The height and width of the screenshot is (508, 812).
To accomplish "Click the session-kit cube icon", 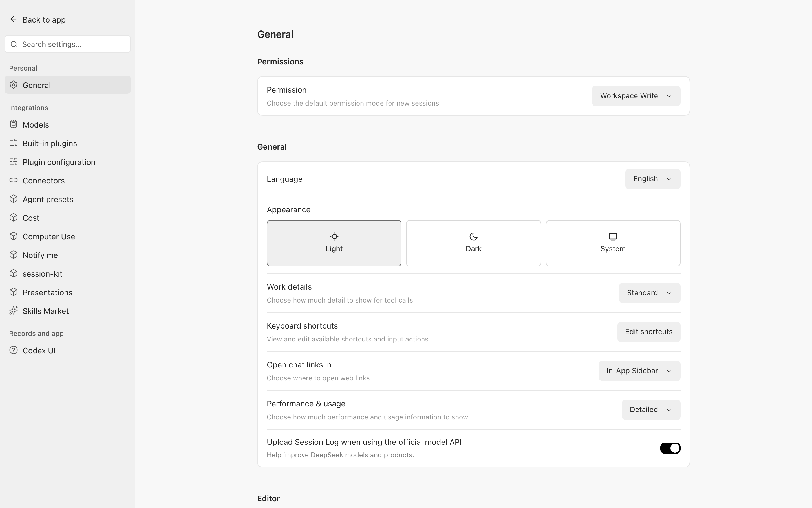I will [x=14, y=274].
